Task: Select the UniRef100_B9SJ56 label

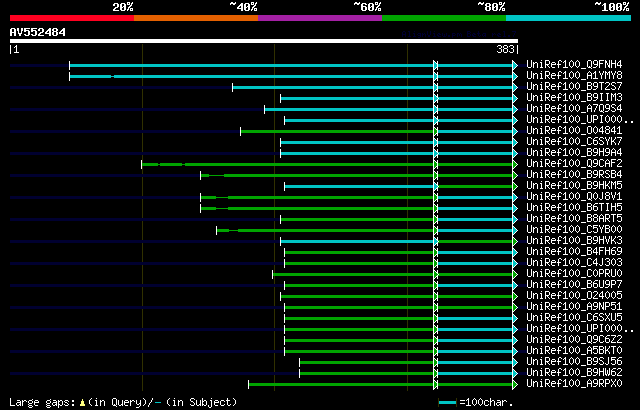Action: 574,362
